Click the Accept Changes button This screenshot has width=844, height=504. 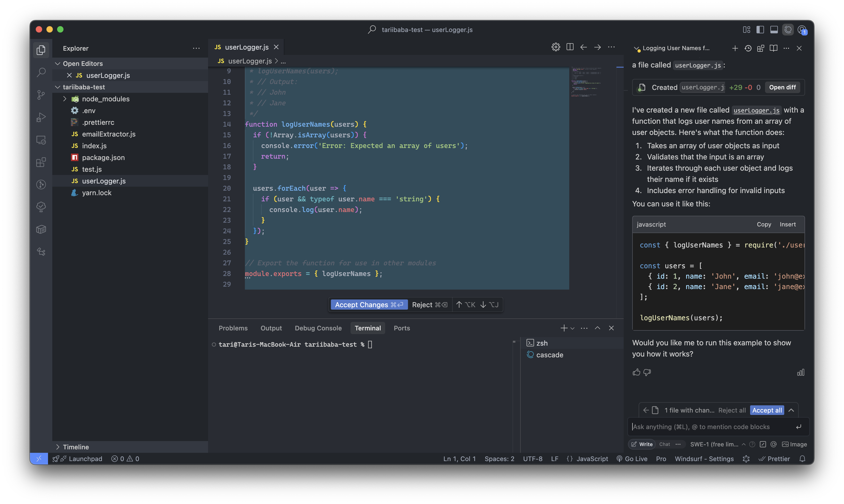(369, 305)
